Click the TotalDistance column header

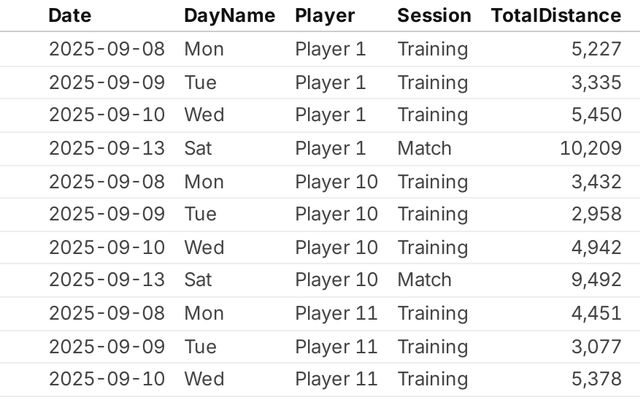(555, 15)
